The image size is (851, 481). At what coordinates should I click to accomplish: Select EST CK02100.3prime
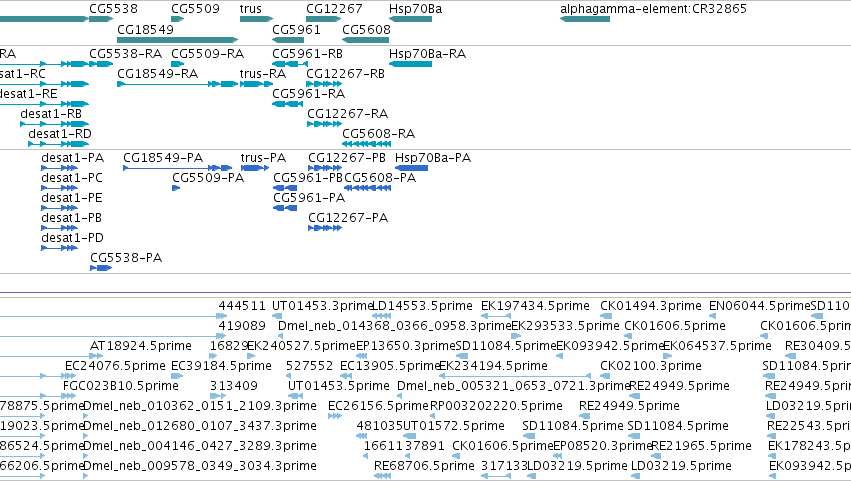click(651, 366)
